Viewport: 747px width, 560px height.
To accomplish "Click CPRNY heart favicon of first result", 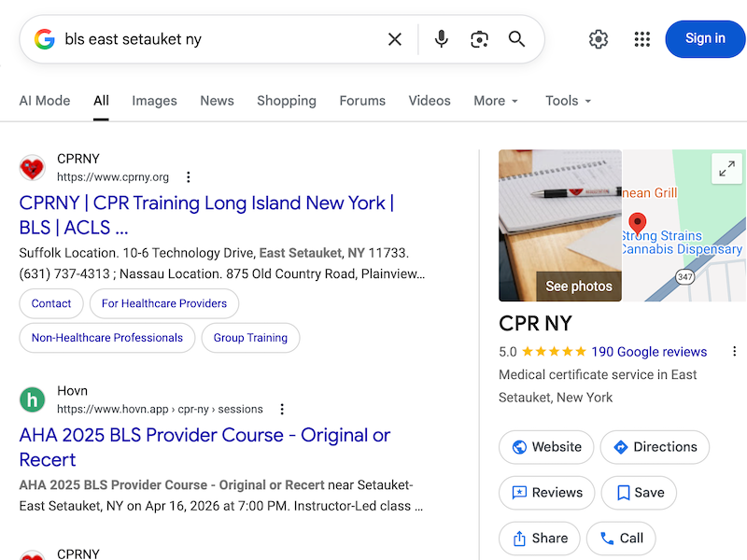I will 33,168.
